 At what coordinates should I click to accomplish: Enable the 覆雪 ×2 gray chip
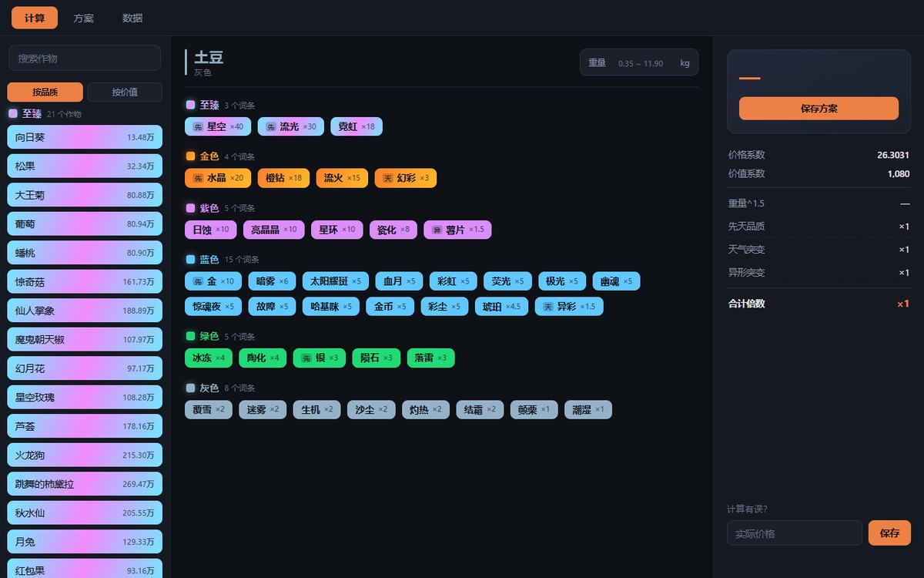pos(209,409)
